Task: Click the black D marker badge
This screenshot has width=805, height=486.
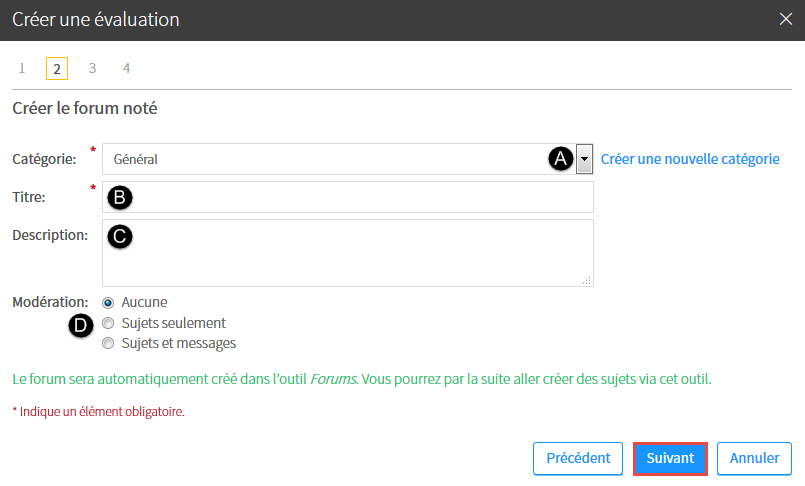Action: click(81, 325)
